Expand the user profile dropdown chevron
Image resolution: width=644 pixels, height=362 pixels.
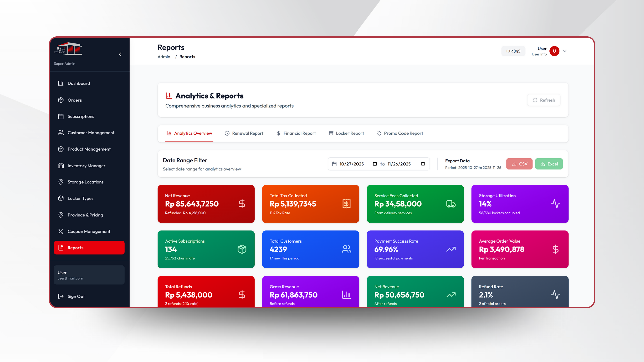tap(565, 51)
